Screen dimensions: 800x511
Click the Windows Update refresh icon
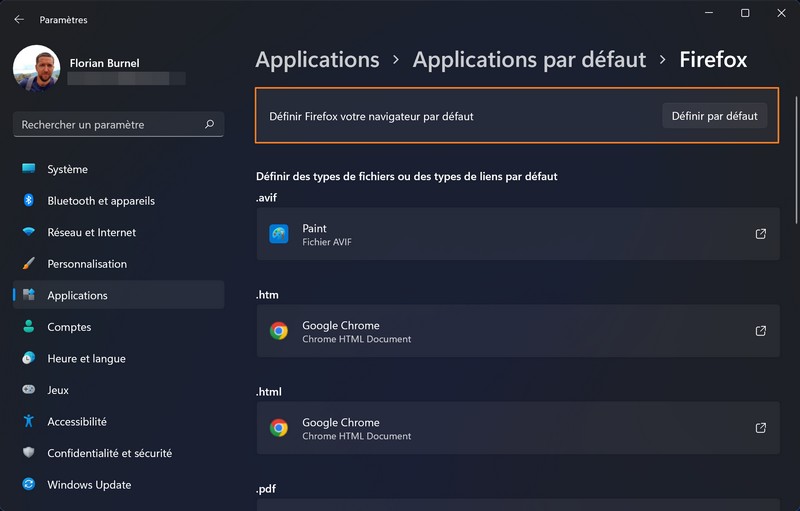pos(29,484)
